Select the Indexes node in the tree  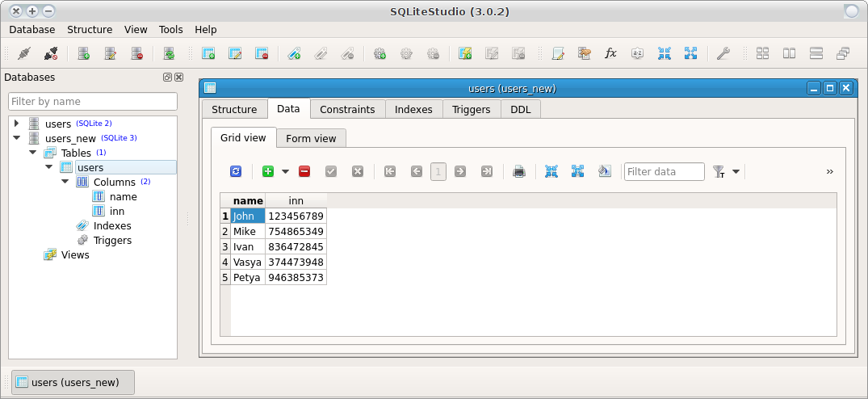pos(112,225)
